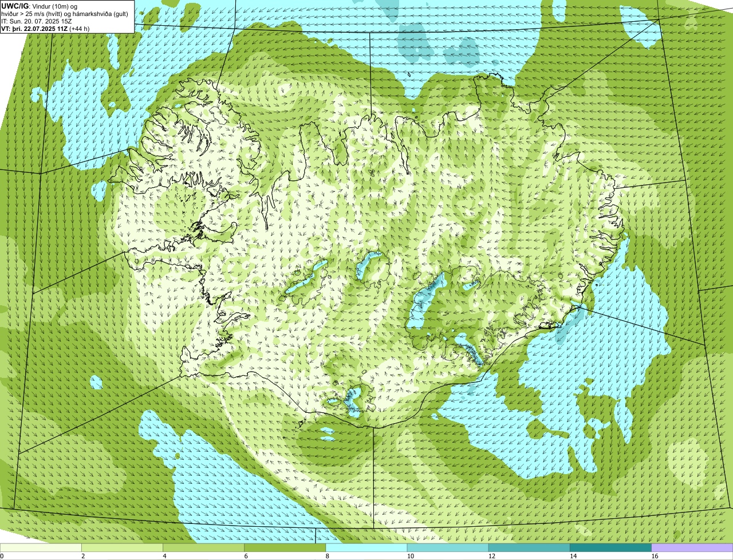Click the '16' label on the color scale
Viewport: 733px width, 560px height.
[655, 556]
